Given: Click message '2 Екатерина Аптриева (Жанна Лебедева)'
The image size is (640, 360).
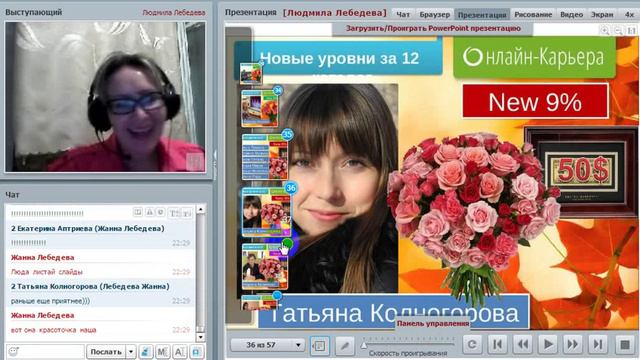Looking at the screenshot, I should (88, 229).
